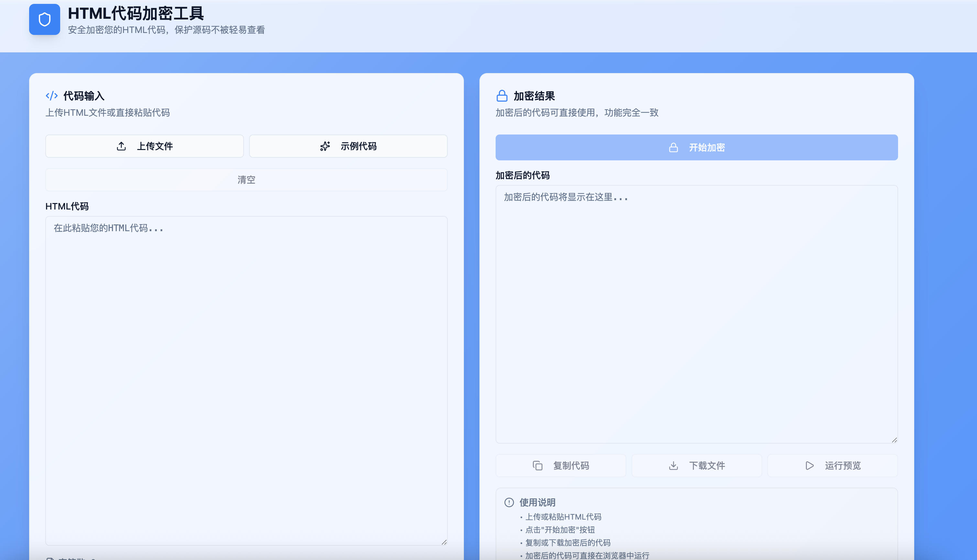
Task: Click the code brackets icon beside 代码输入
Action: 51,96
